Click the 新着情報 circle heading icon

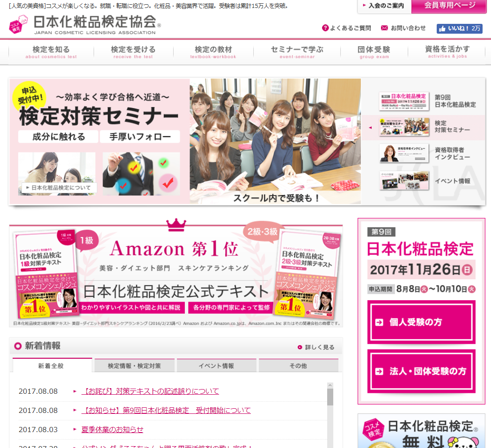coord(18,346)
